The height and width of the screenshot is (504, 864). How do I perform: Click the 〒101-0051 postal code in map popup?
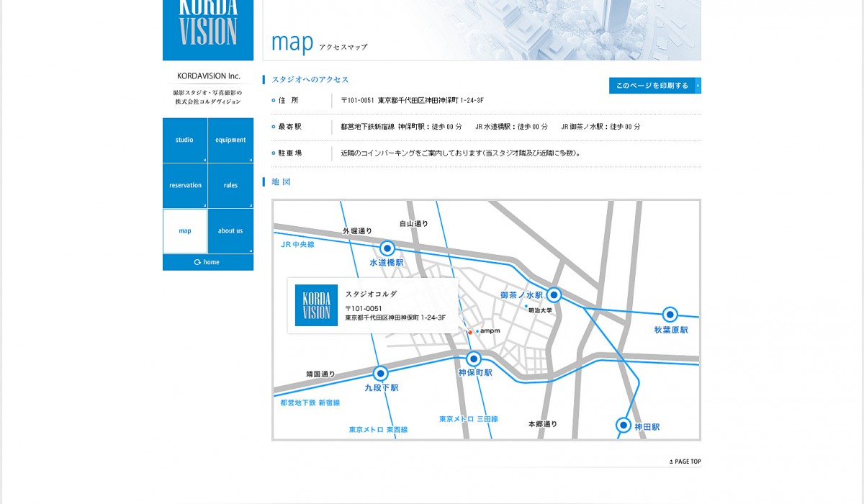(x=364, y=308)
